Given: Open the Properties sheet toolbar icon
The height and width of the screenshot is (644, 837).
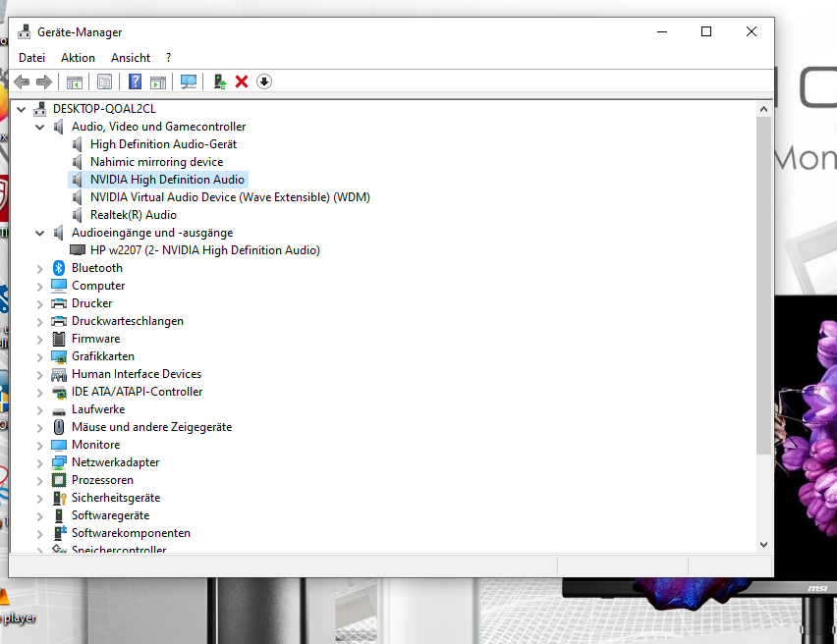Looking at the screenshot, I should (104, 81).
